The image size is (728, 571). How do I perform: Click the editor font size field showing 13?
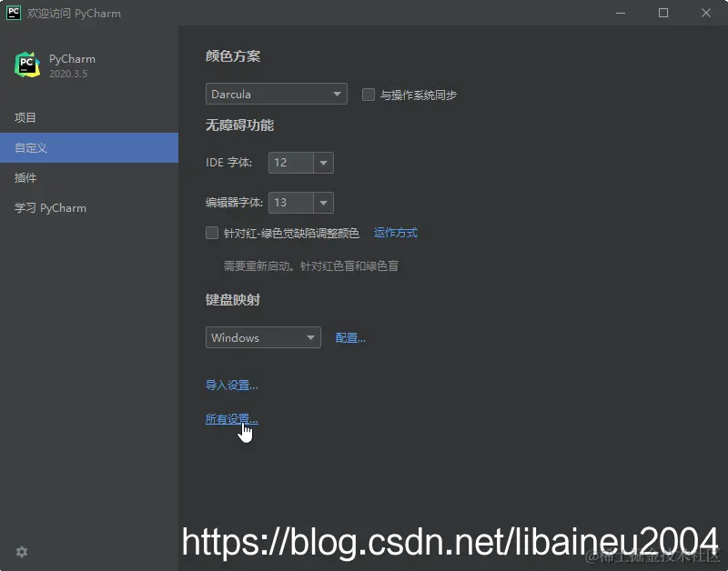[x=291, y=203]
